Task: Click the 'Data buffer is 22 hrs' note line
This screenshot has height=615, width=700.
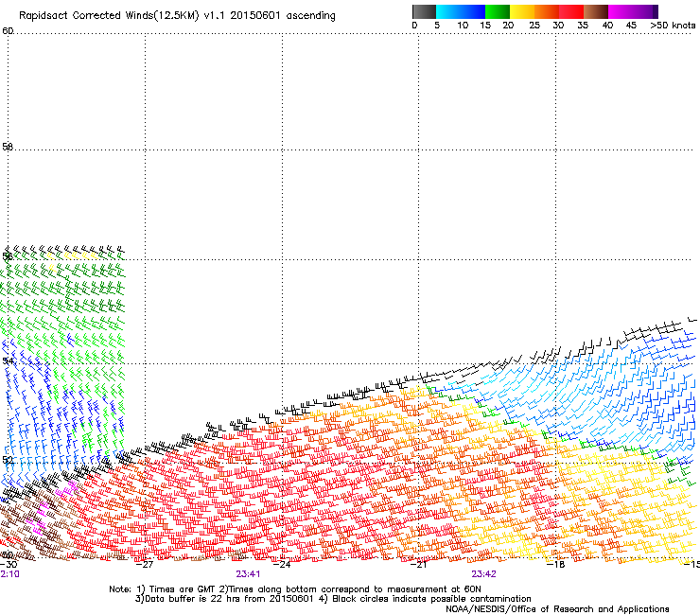Action: (x=333, y=599)
